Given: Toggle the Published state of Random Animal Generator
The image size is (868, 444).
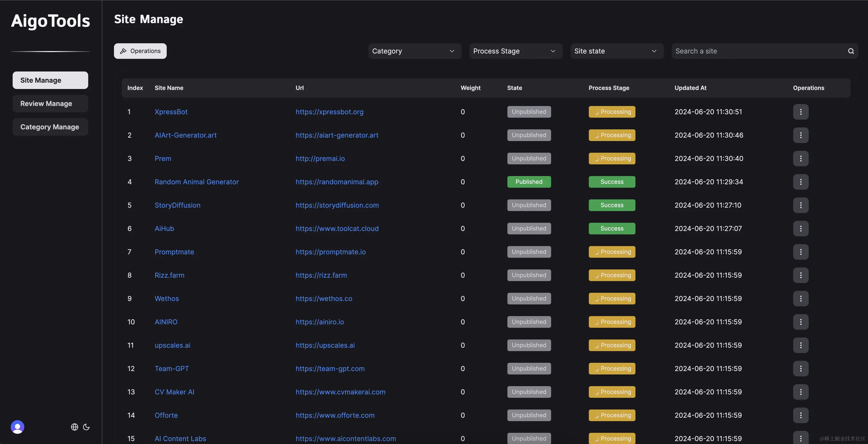Looking at the screenshot, I should tap(528, 182).
